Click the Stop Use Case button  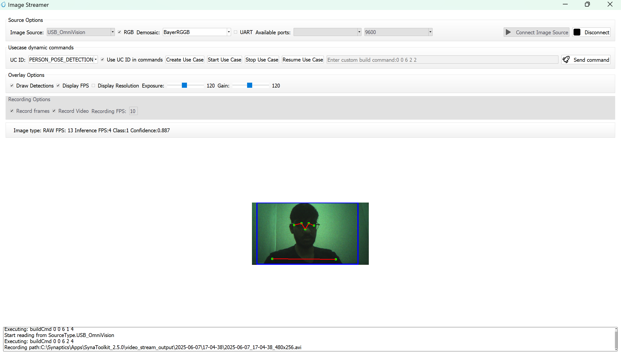pyautogui.click(x=261, y=59)
